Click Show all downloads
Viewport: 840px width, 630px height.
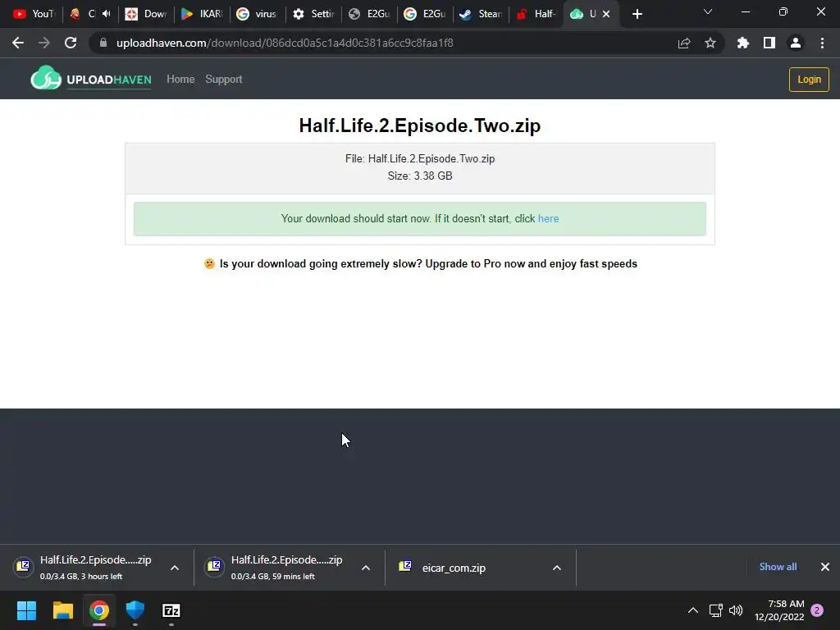(778, 567)
